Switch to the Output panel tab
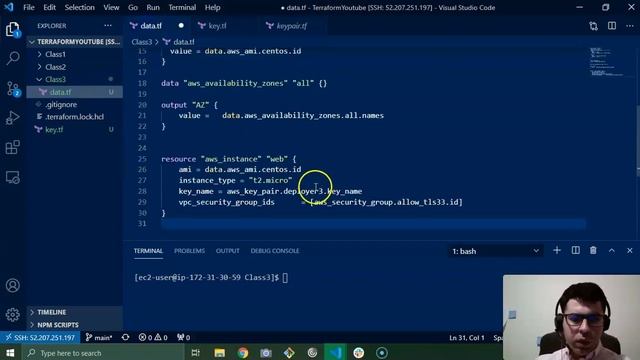 pos(228,251)
